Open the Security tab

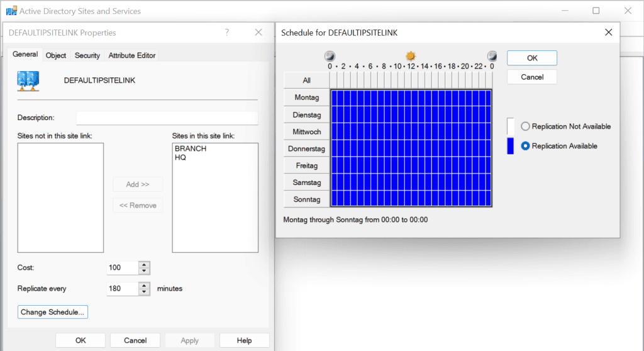click(x=87, y=55)
